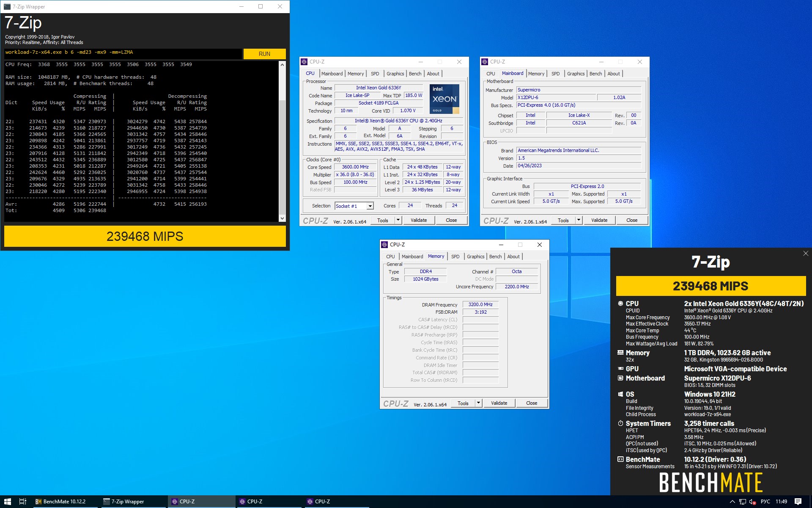812x508 pixels.
Task: Open SPD tab in CPU-Z CPU window
Action: click(x=375, y=74)
